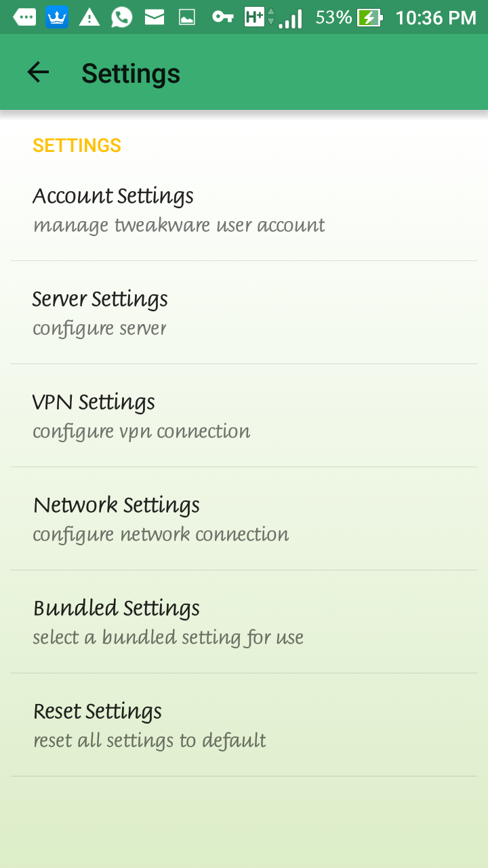Tap the Settings title in header
488x868 pixels.
pyautogui.click(x=131, y=73)
